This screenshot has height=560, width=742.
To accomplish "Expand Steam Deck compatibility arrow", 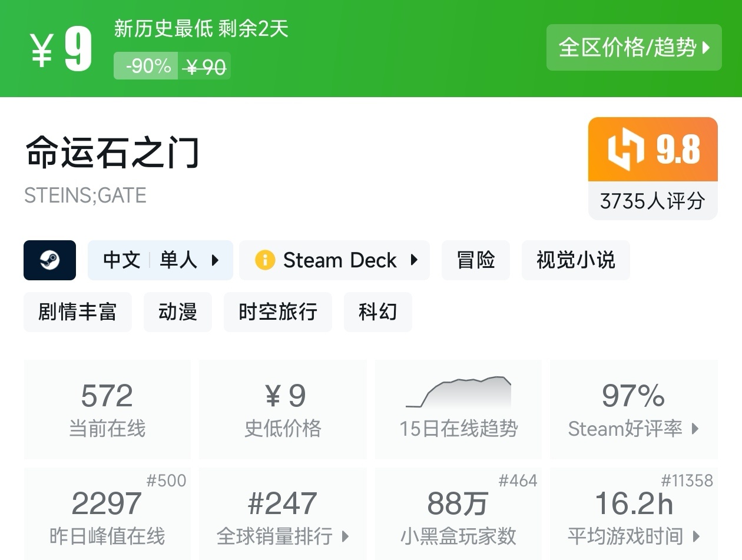I will tap(414, 260).
